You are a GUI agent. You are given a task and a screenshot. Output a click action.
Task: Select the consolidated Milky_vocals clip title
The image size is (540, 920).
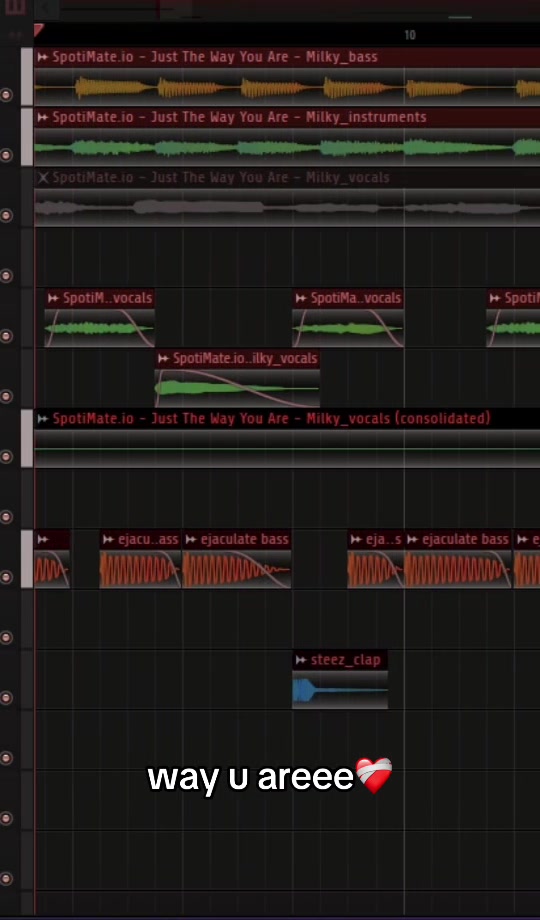pyautogui.click(x=272, y=418)
